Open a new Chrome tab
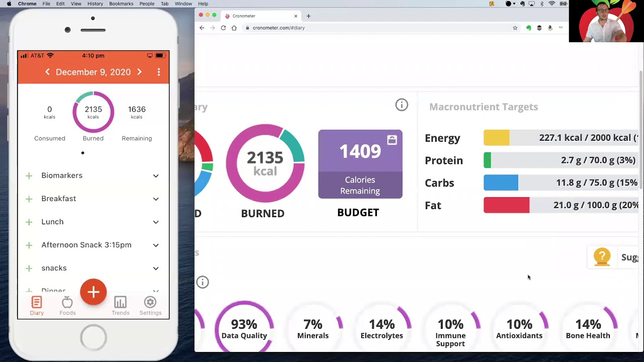The image size is (644, 362). pyautogui.click(x=308, y=16)
